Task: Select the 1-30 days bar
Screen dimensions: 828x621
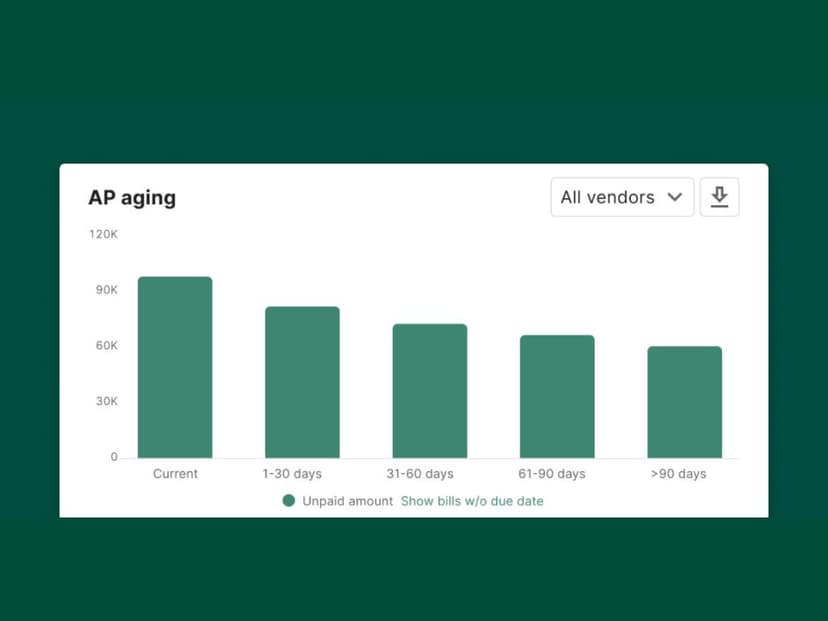Action: [302, 382]
